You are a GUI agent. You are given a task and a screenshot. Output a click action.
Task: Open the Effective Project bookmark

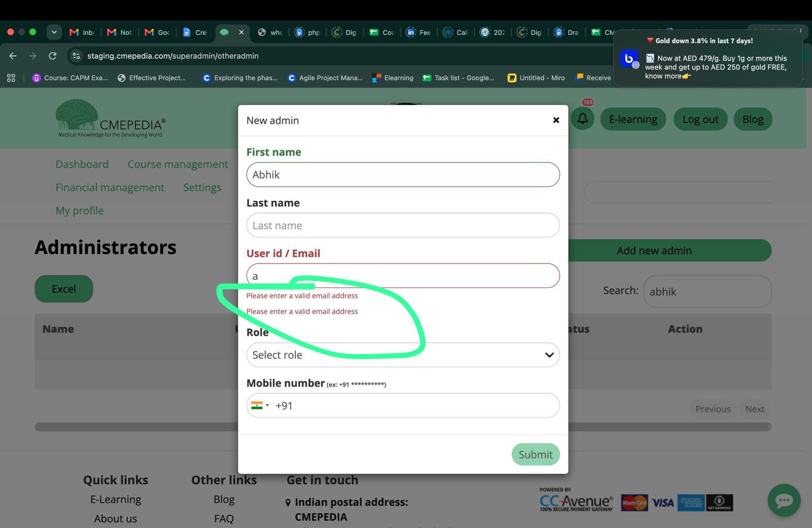(x=152, y=78)
